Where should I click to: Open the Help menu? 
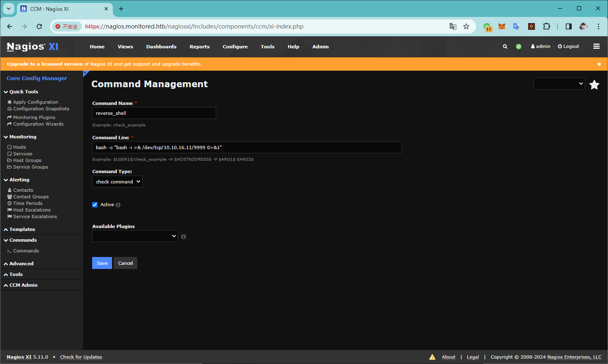[293, 47]
